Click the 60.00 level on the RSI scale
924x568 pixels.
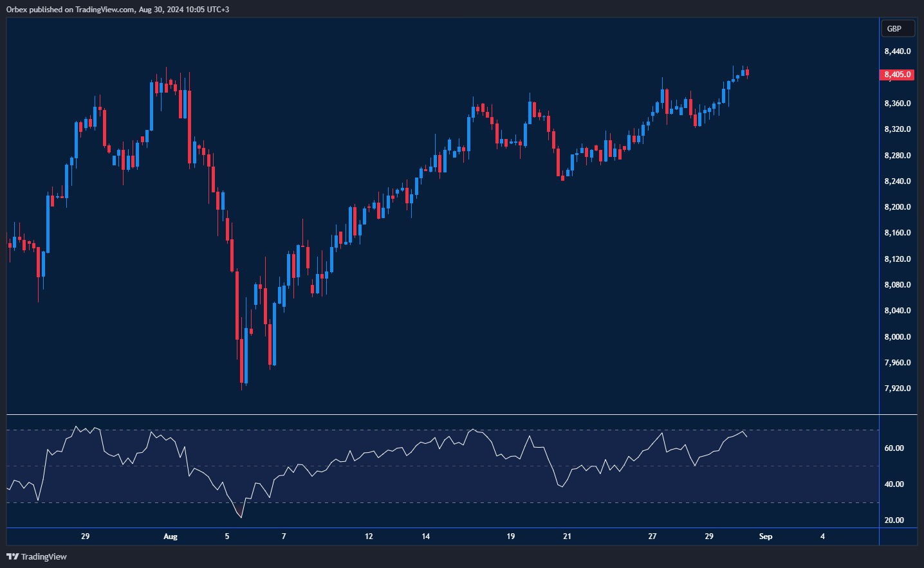click(894, 448)
